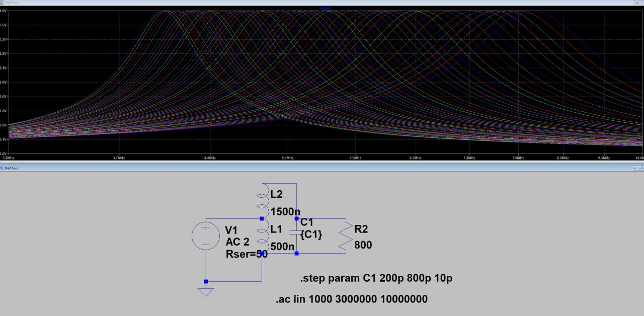Image resolution: width=644 pixels, height=316 pixels.
Task: Click the .ac lin 1000 simulation directive
Action: [351, 299]
